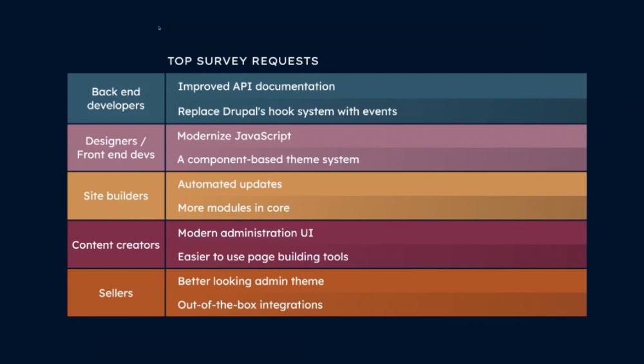Select the "More modules in core" row

[234, 208]
